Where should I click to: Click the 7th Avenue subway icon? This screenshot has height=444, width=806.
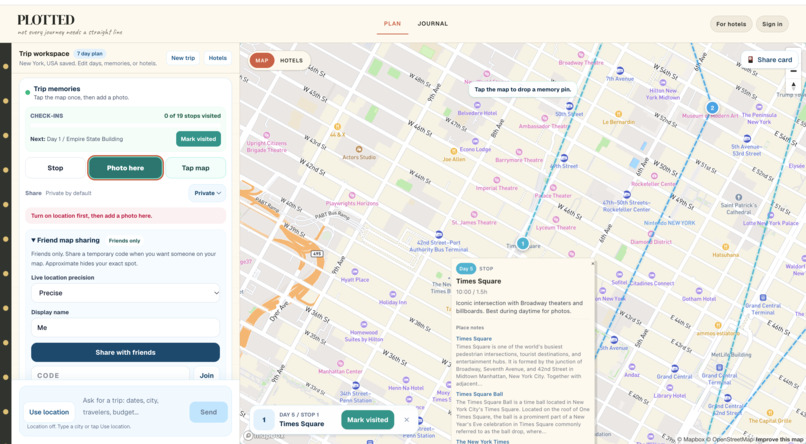pyautogui.click(x=620, y=71)
